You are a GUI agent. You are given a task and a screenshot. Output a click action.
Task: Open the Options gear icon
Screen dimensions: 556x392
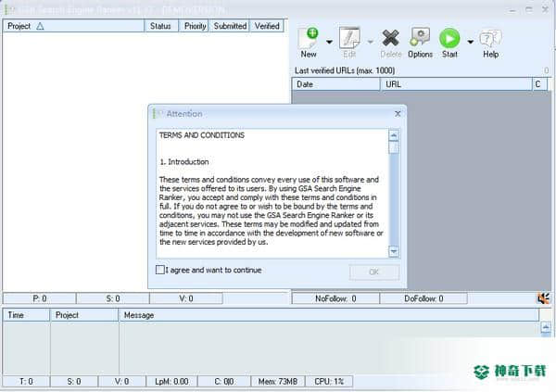[420, 37]
